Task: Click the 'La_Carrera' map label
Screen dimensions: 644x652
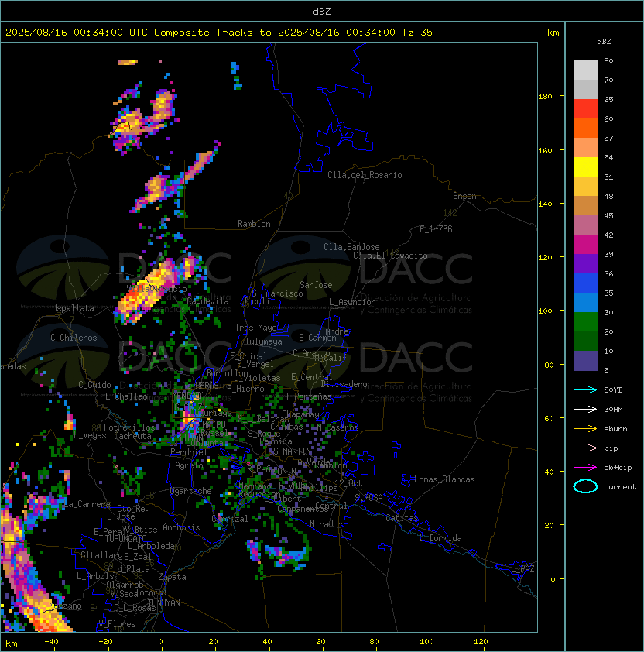Action: pyautogui.click(x=87, y=505)
